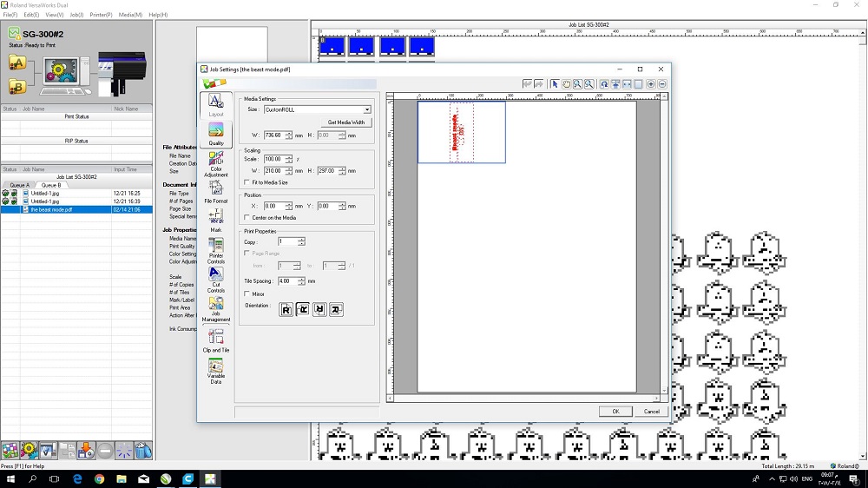Click the yellow gear icon in bottom toolbar
The width and height of the screenshot is (868, 488).
coord(29,451)
